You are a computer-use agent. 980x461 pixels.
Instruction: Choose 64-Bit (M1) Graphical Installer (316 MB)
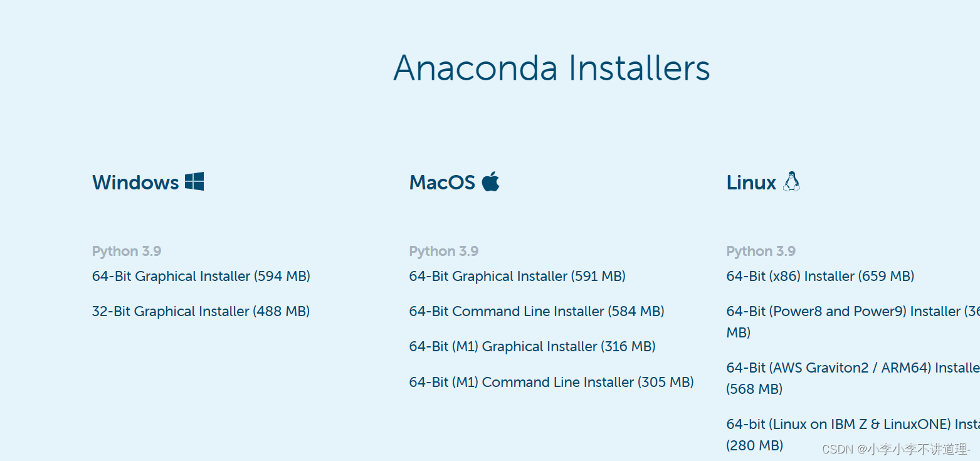coord(532,346)
